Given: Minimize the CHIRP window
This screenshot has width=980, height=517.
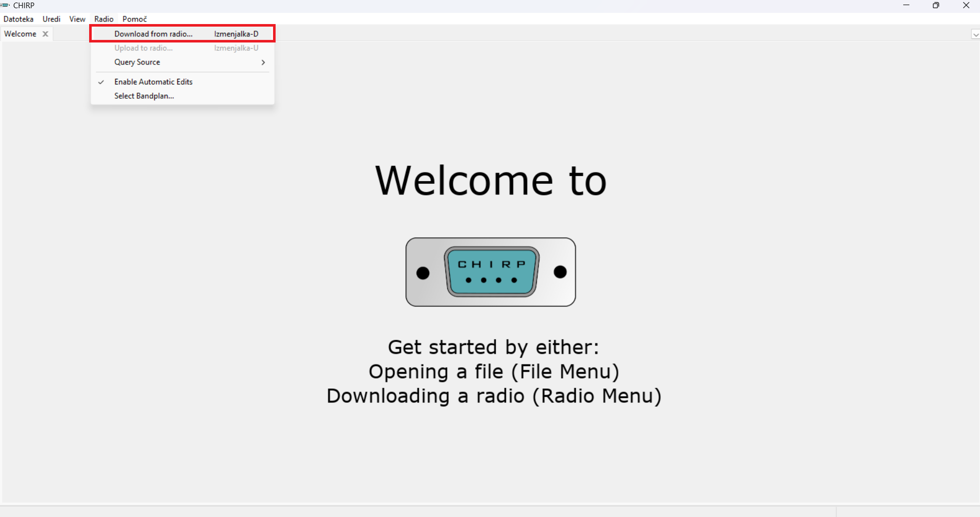Looking at the screenshot, I should click(x=906, y=6).
